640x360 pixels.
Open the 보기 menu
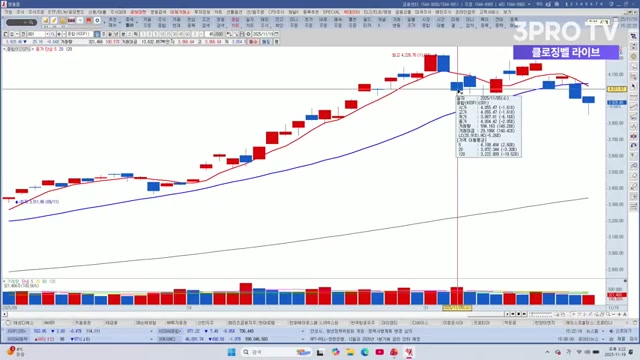pyautogui.click(x=507, y=12)
